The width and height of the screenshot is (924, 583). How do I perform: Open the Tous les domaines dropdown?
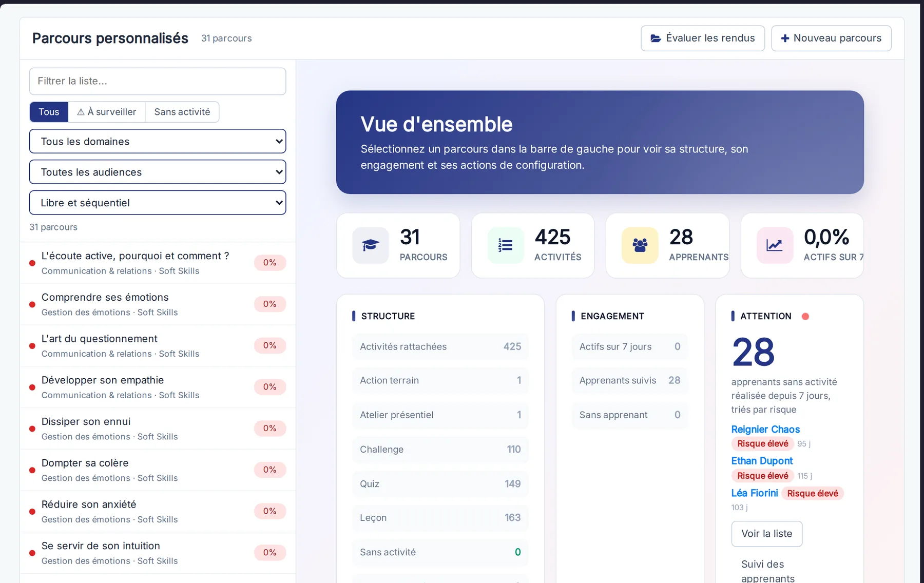158,141
